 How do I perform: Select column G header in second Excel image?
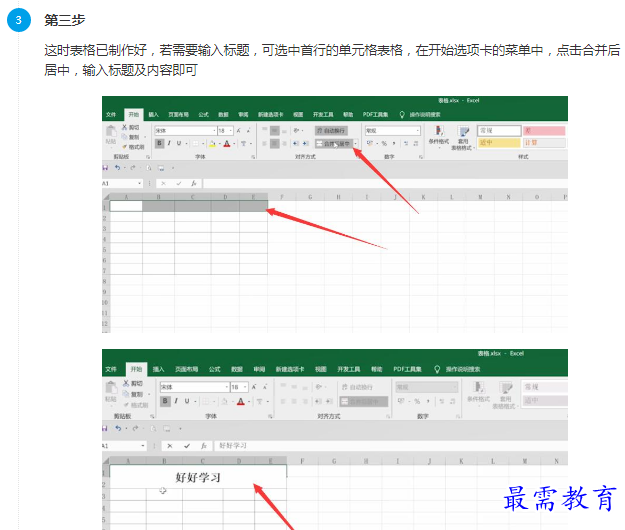[x=334, y=461]
